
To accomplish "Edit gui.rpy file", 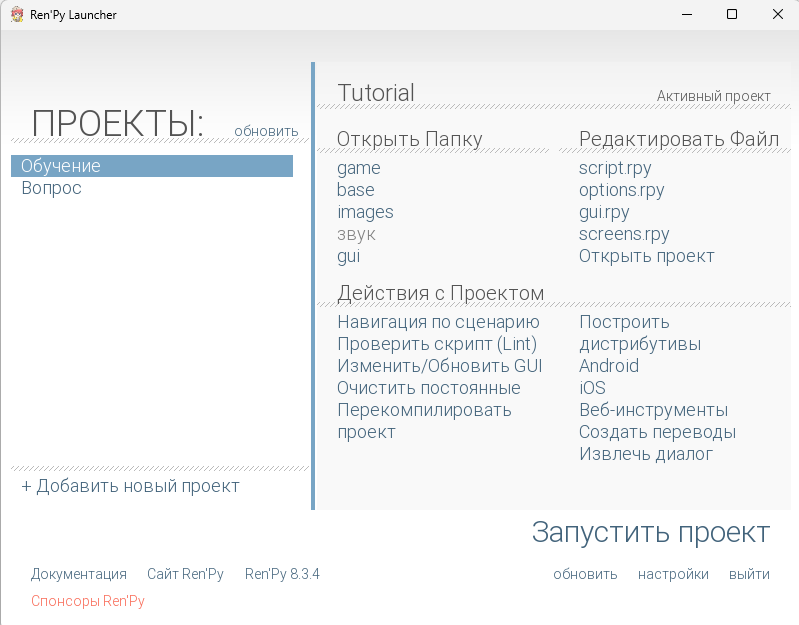I will [x=604, y=212].
